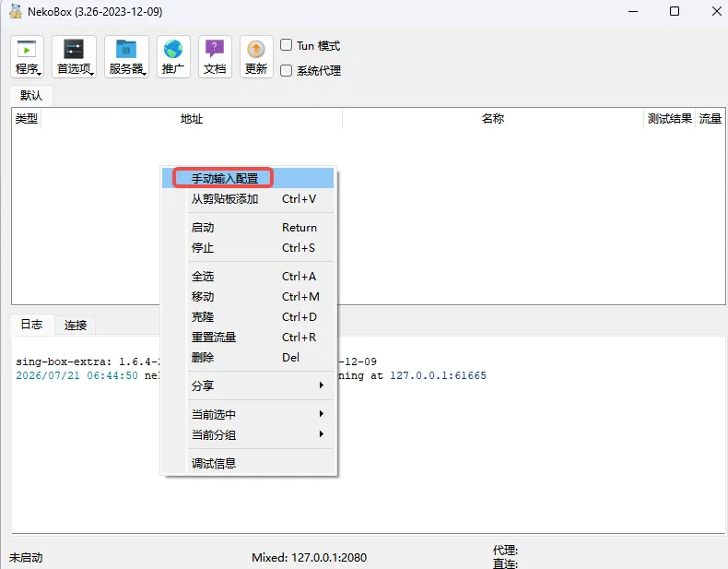
Task: Select 重置流量 in the context menu
Action: (x=248, y=338)
